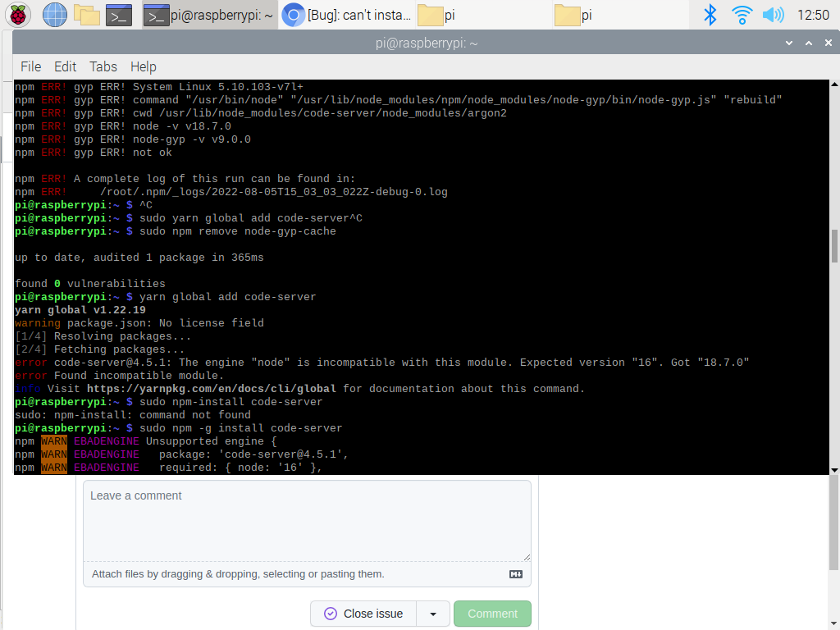Open the file manager folder icon
The image size is (840, 630).
[87, 15]
